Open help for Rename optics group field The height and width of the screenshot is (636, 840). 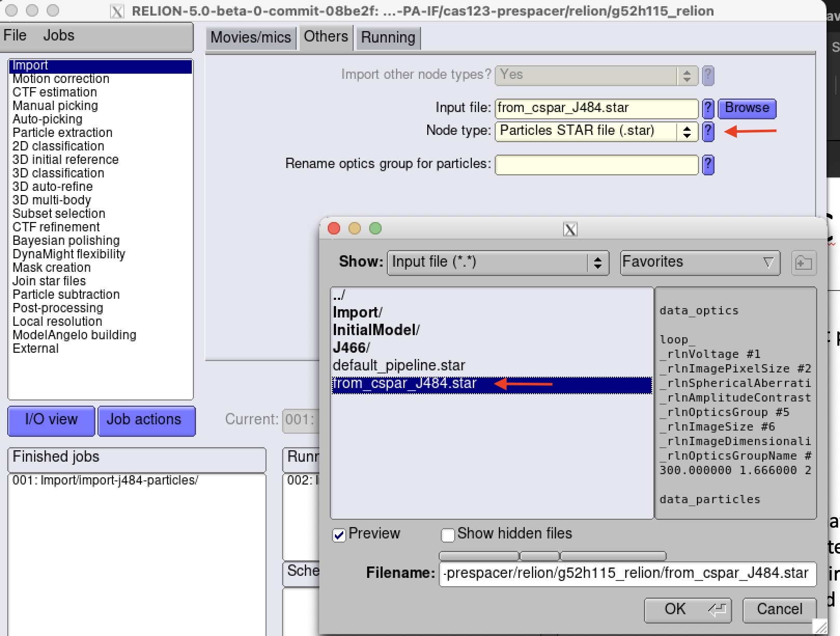point(708,165)
